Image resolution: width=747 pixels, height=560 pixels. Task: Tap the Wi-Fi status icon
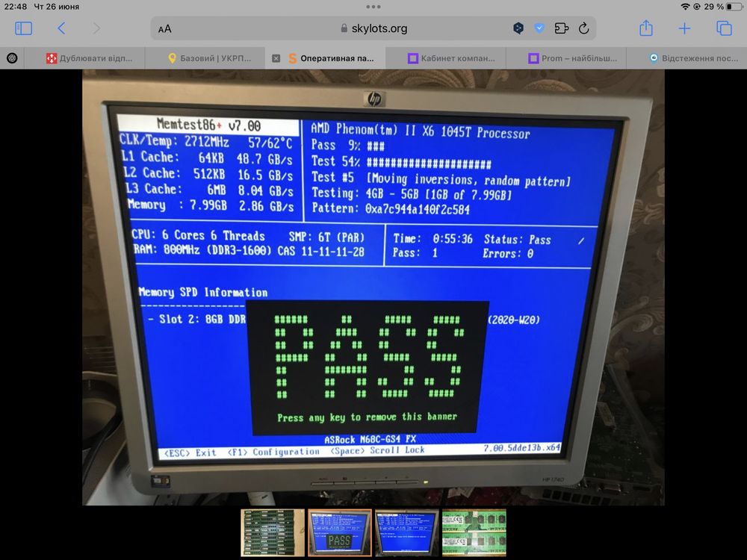[685, 7]
